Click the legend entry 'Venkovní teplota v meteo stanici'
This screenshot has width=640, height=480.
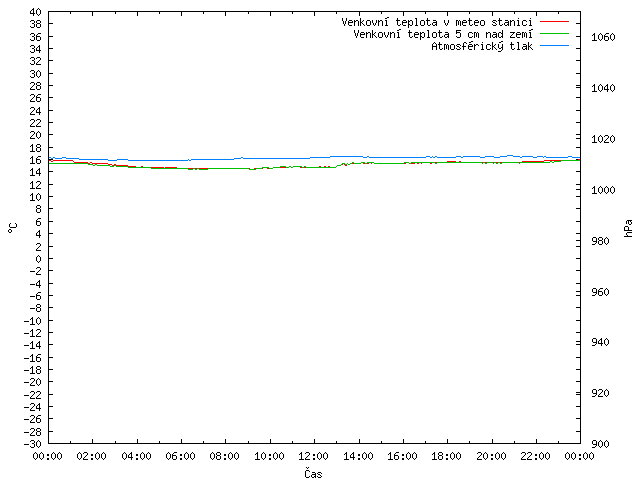(437, 22)
